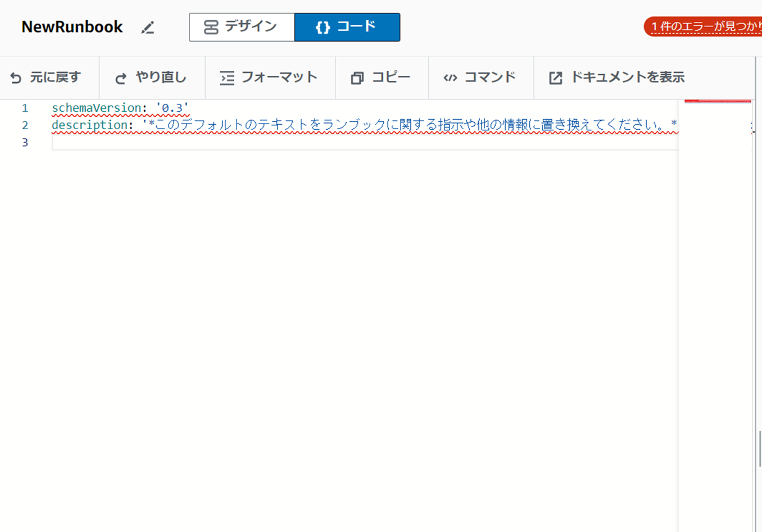Click the description key on line 2
The image size is (762, 532).
pyautogui.click(x=90, y=125)
